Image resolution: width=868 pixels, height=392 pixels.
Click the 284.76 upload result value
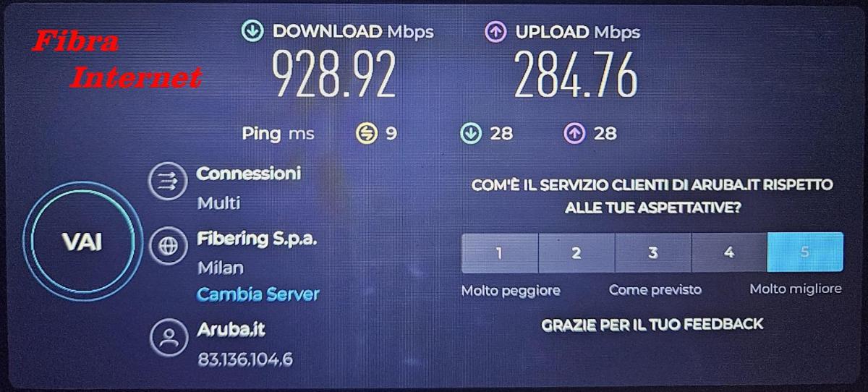(x=576, y=74)
